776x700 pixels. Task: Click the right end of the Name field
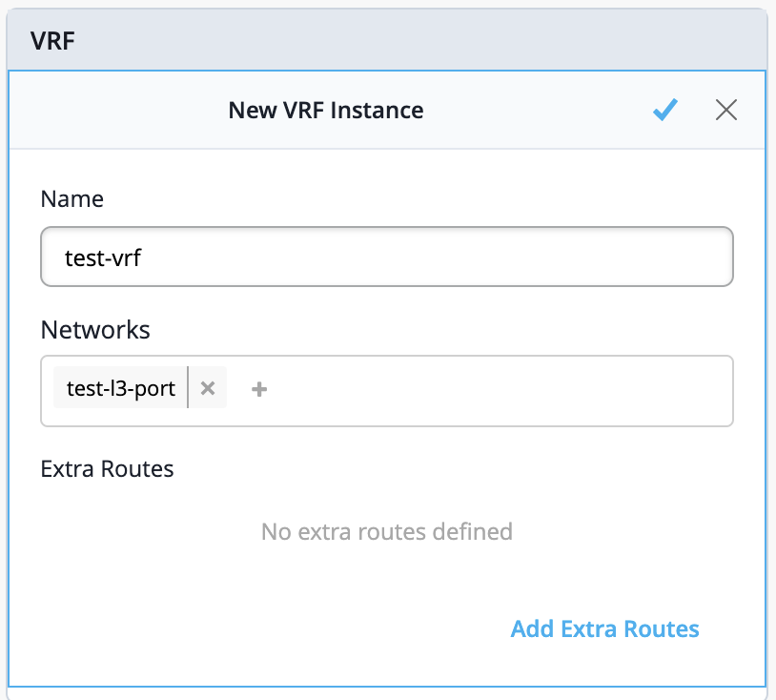(705, 257)
